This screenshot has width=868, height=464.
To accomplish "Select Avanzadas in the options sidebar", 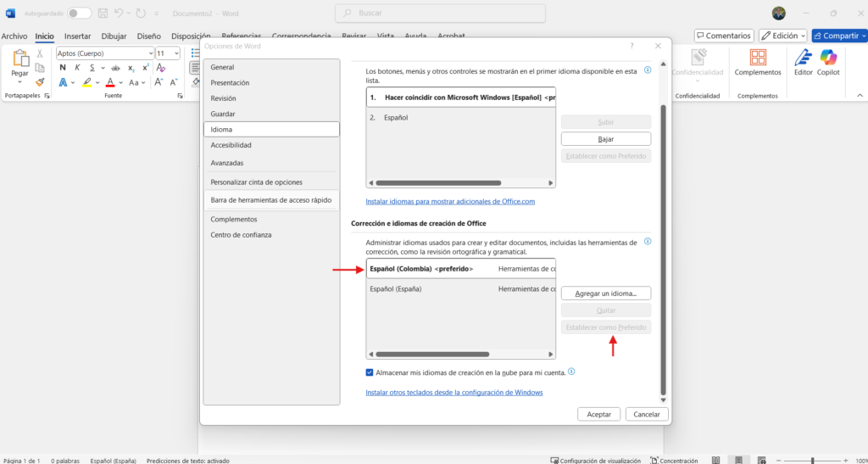I will click(x=227, y=163).
